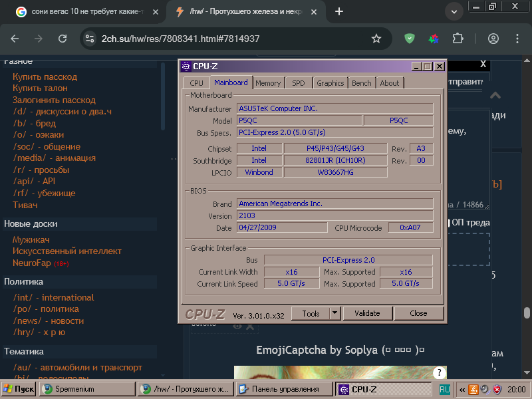
Task: Click the captcha question mark help icon
Action: 439,373
